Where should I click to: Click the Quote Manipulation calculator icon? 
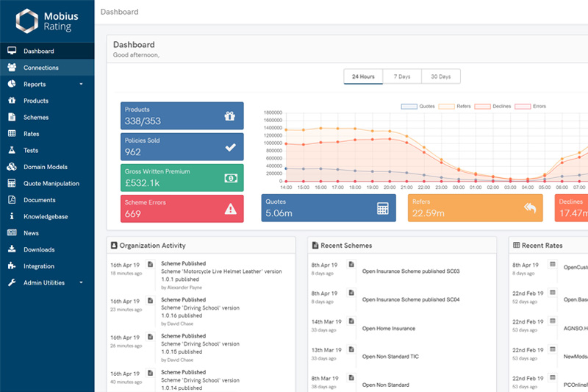12,183
